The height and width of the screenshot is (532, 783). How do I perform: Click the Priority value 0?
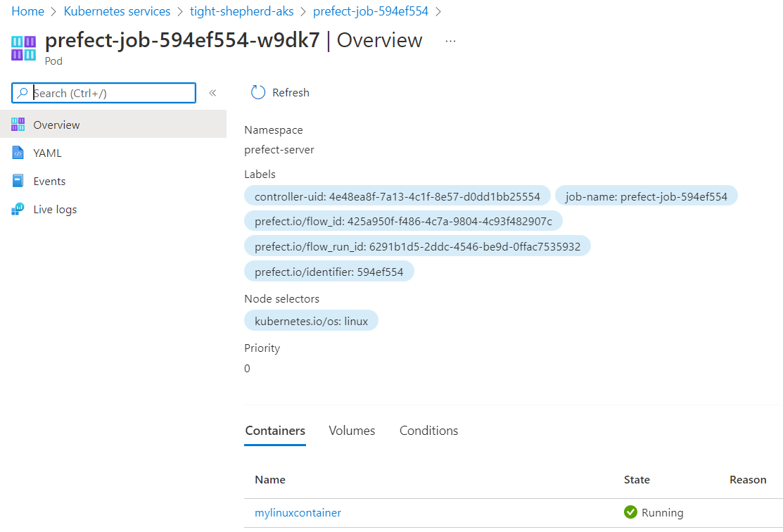pyautogui.click(x=247, y=369)
